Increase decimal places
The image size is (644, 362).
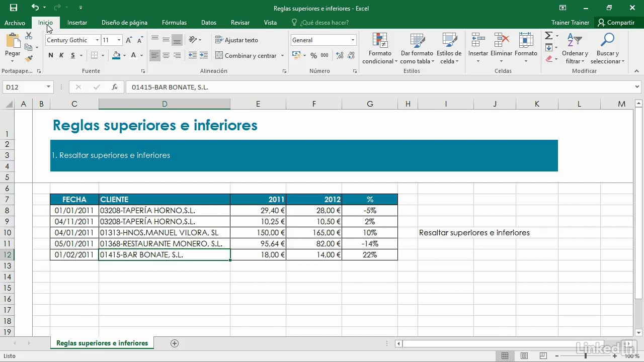340,55
